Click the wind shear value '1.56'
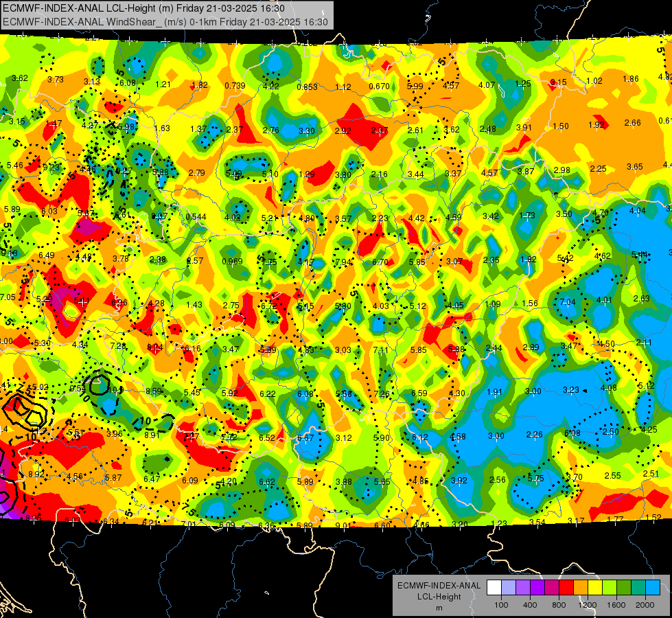The image size is (672, 618). pos(530,304)
